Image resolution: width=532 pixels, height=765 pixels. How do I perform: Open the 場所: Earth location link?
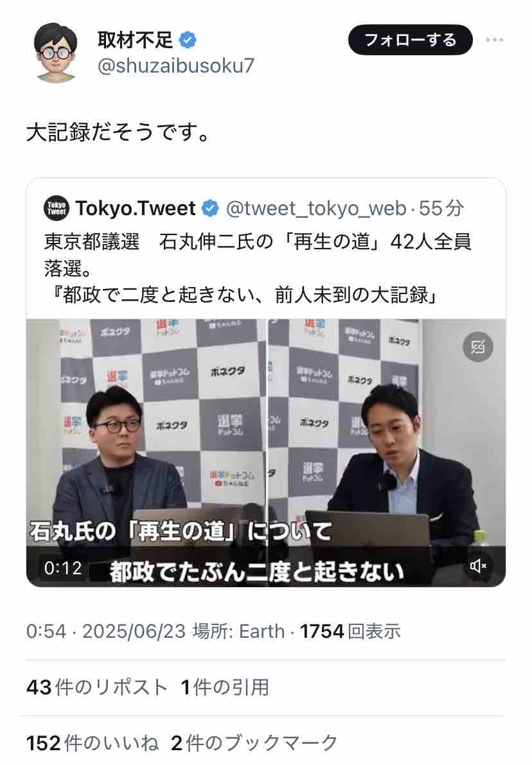tap(238, 631)
